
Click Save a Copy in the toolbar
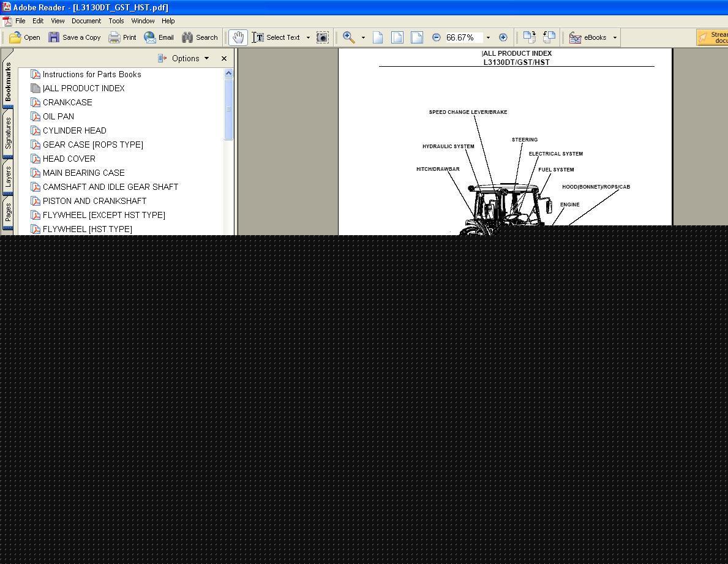(x=74, y=37)
